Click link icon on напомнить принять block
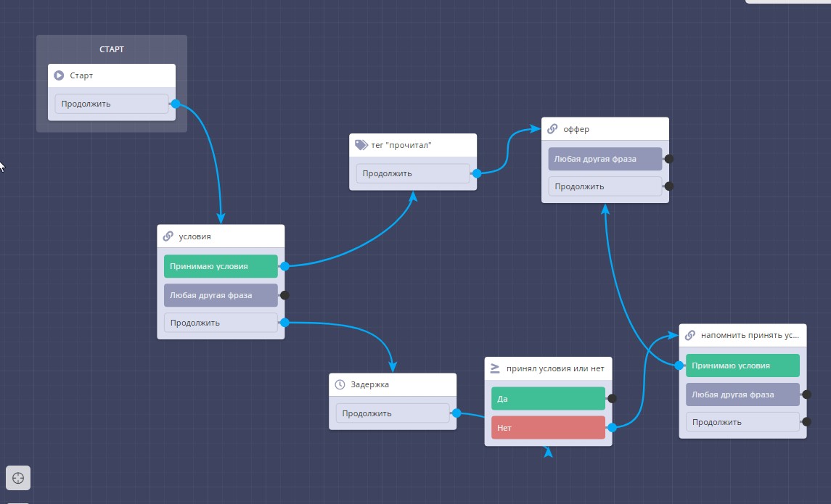Image resolution: width=831 pixels, height=504 pixels. pyautogui.click(x=690, y=336)
